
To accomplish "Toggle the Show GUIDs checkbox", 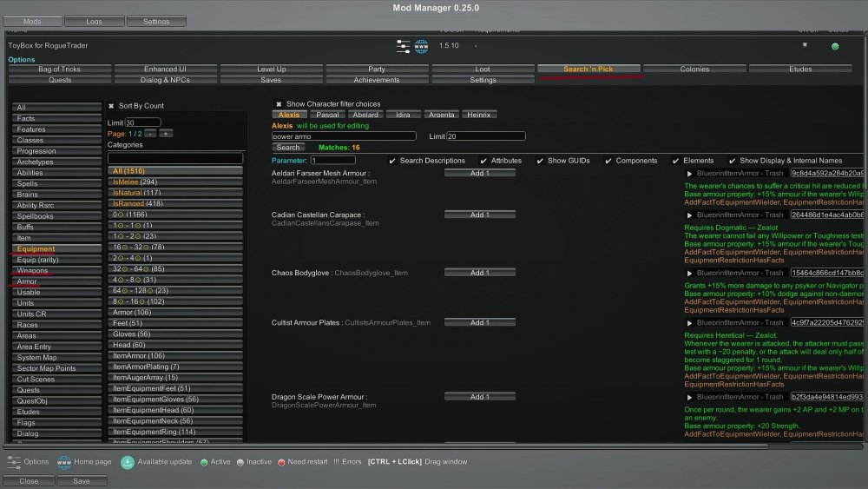I will [540, 161].
